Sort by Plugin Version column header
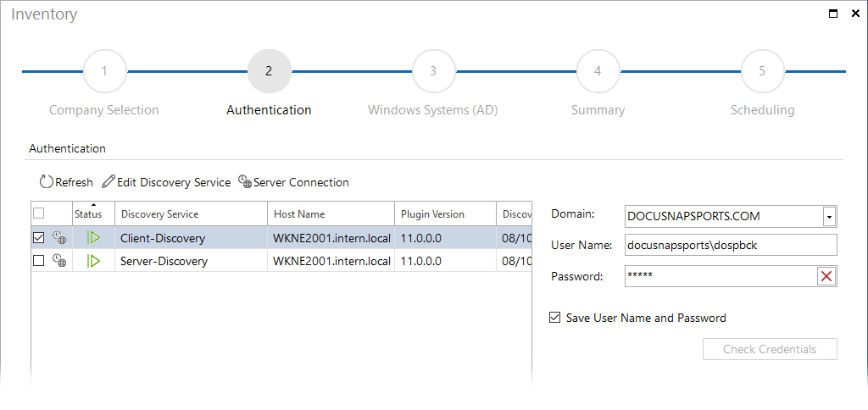868x410 pixels. tap(445, 213)
